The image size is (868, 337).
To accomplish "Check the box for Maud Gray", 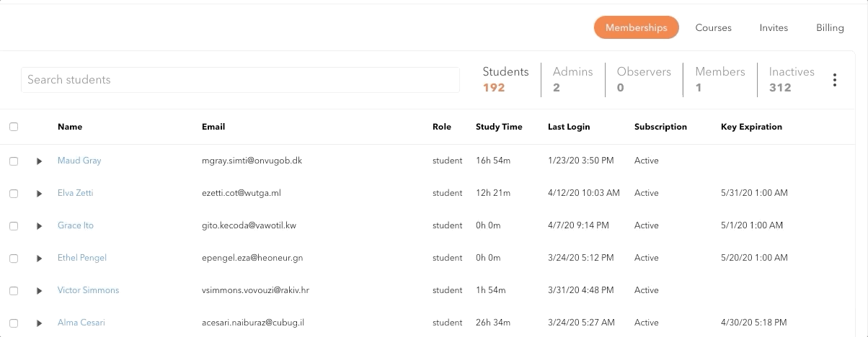I will pyautogui.click(x=14, y=161).
